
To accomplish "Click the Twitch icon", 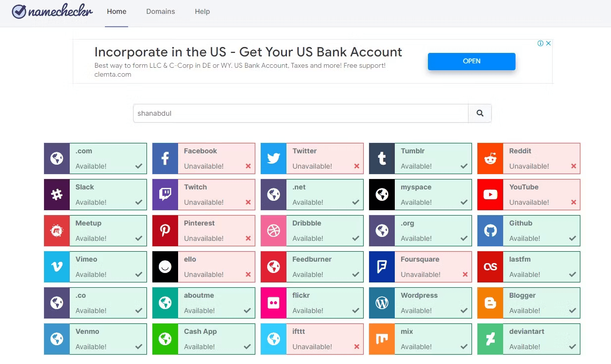I will [x=165, y=195].
